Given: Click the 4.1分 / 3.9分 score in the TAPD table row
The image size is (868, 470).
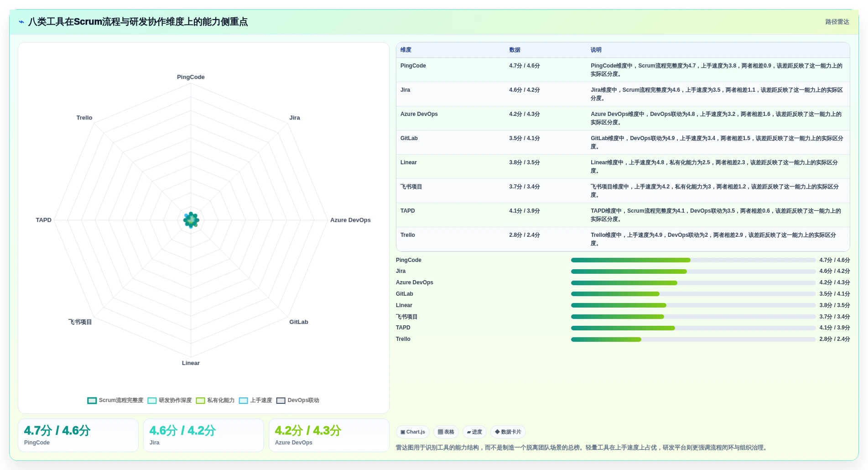Looking at the screenshot, I should (x=525, y=211).
